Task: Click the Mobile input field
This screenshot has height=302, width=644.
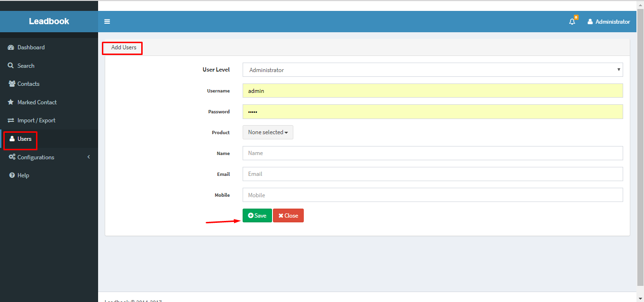Action: pos(433,195)
